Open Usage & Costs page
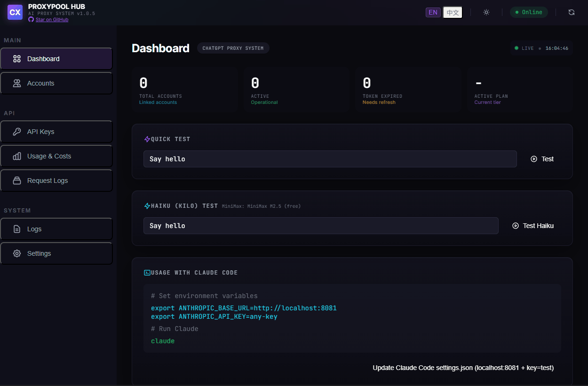 pos(56,156)
